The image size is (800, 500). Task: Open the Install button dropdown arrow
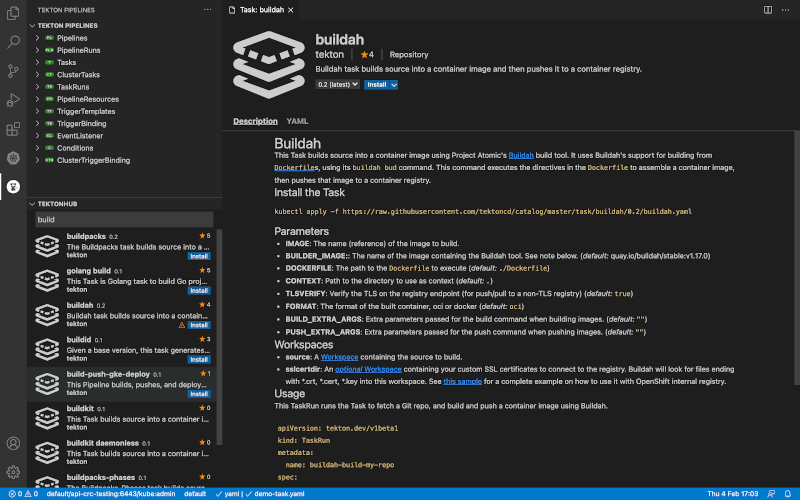coord(394,85)
